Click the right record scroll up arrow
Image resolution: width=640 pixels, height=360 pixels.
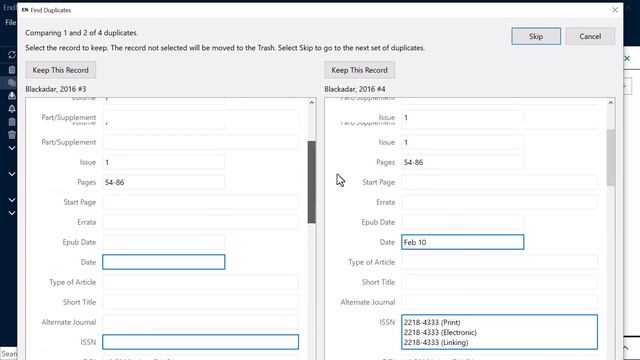click(611, 103)
